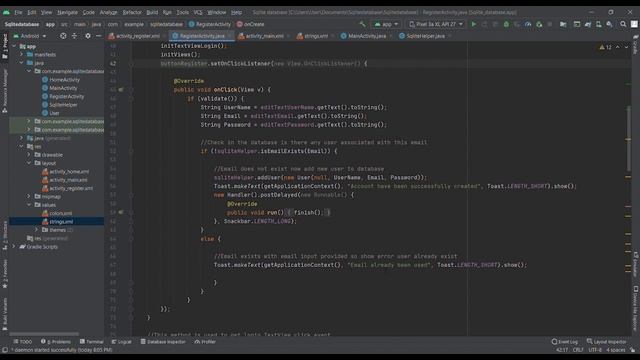Expand the drawable folder
The width and height of the screenshot is (640, 360).
[29, 155]
